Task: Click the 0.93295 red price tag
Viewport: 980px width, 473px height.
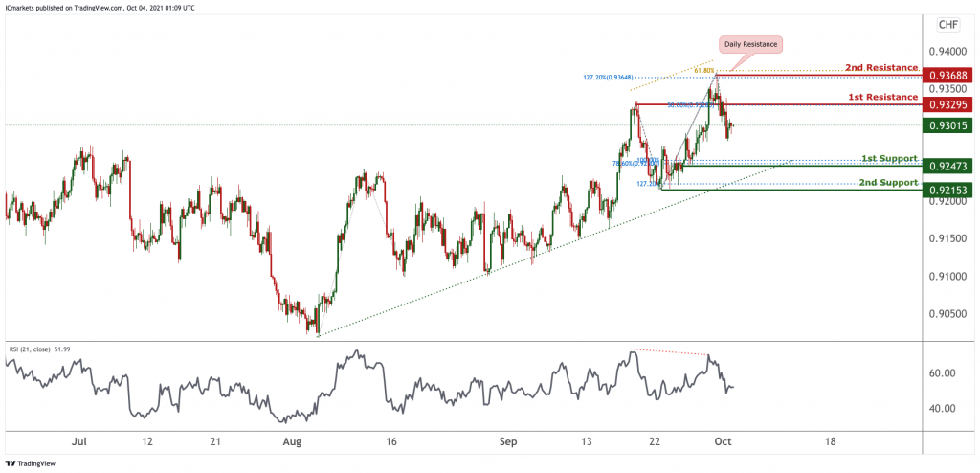Action: 947,102
